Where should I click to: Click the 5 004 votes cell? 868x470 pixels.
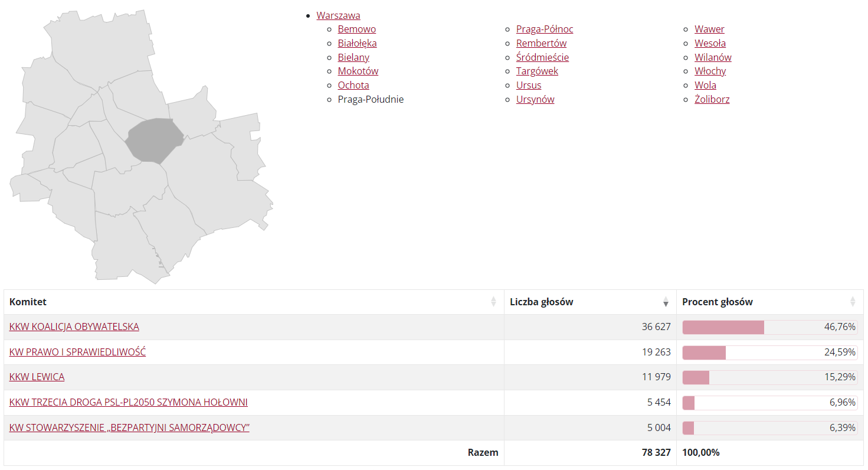click(590, 427)
